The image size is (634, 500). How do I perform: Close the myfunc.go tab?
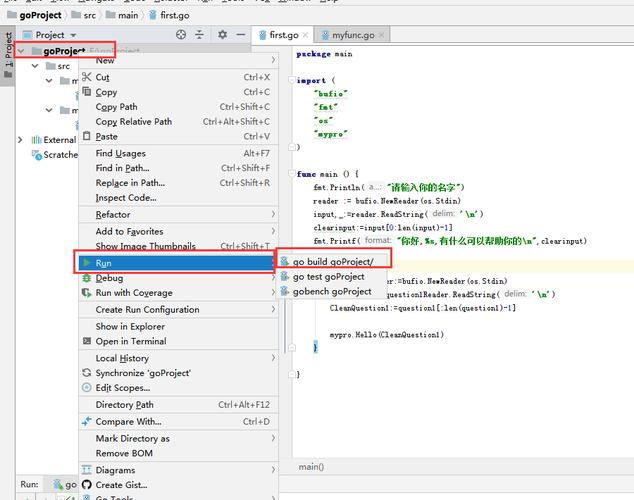click(x=381, y=35)
